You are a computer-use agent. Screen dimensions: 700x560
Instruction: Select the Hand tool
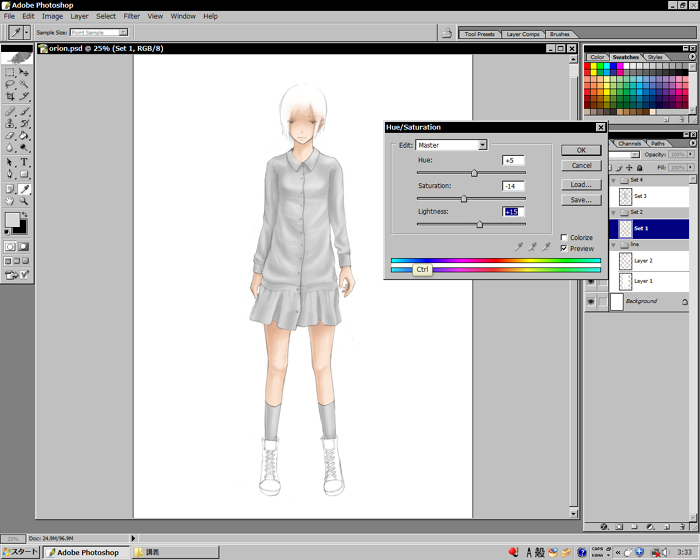(x=10, y=201)
